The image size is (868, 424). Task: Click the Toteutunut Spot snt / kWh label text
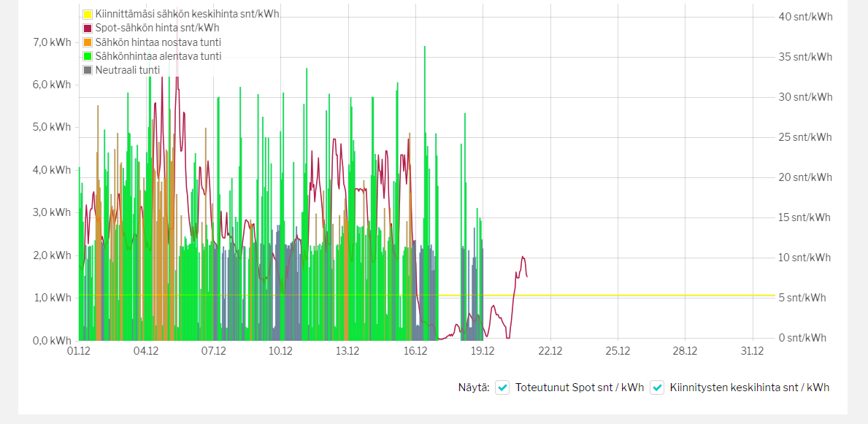[580, 388]
